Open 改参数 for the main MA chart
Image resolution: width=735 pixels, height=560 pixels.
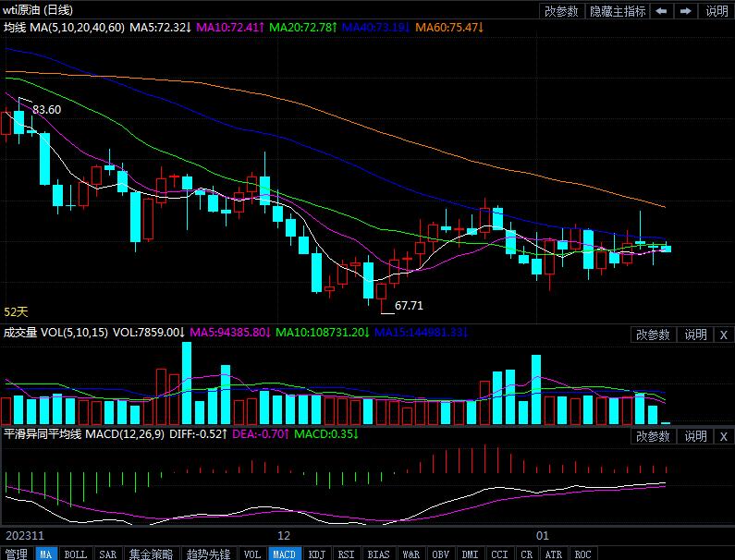(x=561, y=11)
